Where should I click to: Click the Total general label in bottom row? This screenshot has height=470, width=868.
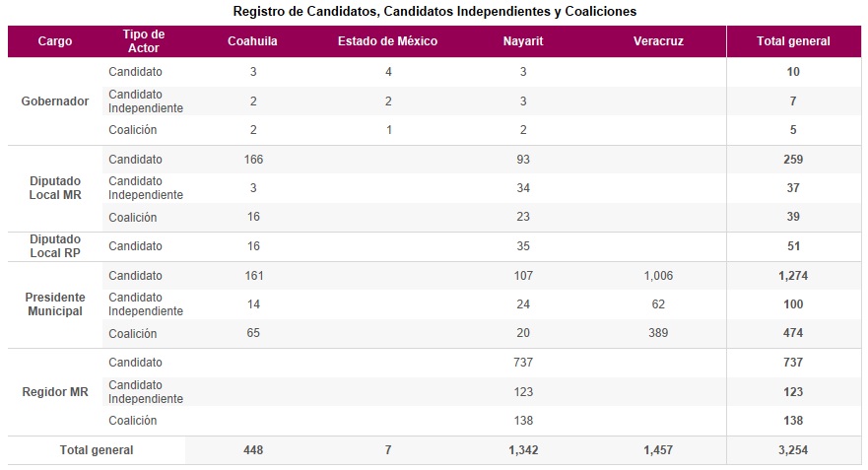pyautogui.click(x=97, y=450)
